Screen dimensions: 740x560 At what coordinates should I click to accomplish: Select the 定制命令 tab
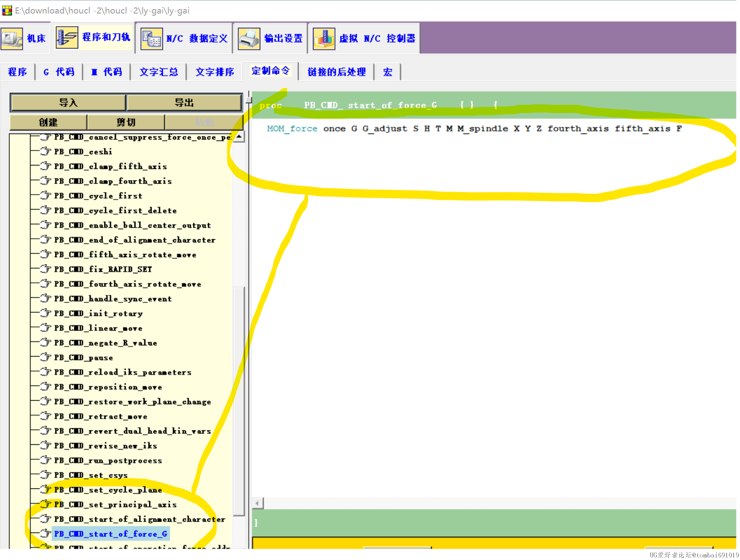coord(270,71)
